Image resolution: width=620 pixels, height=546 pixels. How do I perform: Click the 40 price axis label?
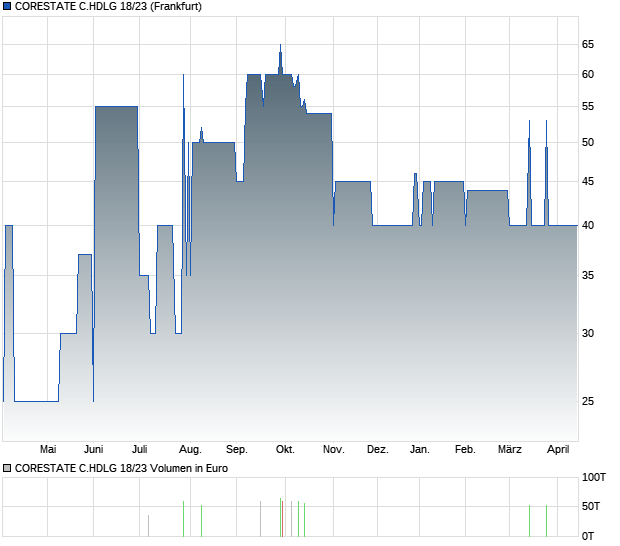pos(588,226)
